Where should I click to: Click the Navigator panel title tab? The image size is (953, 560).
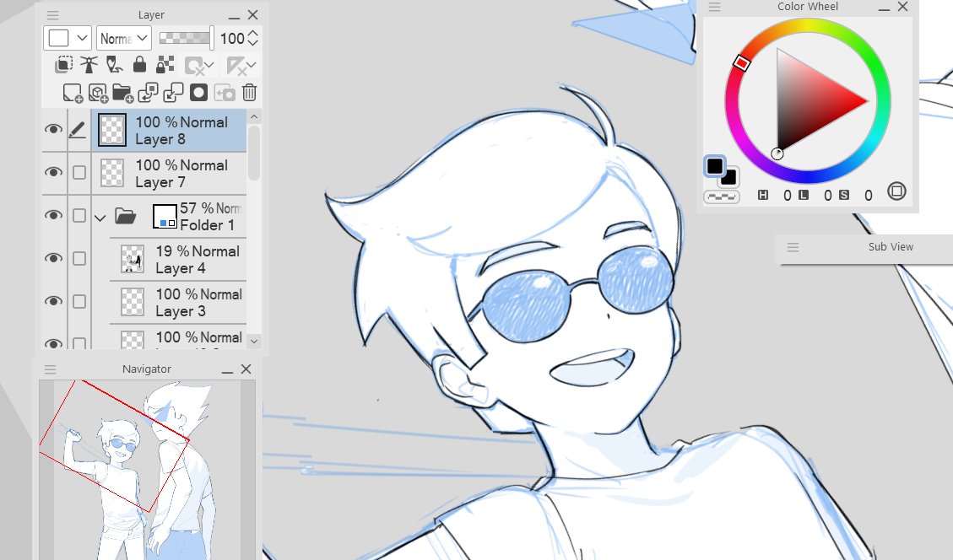coord(147,369)
